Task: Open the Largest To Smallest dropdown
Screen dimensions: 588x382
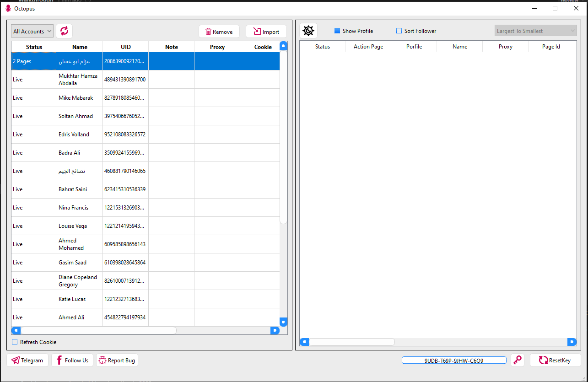Action: [535, 31]
